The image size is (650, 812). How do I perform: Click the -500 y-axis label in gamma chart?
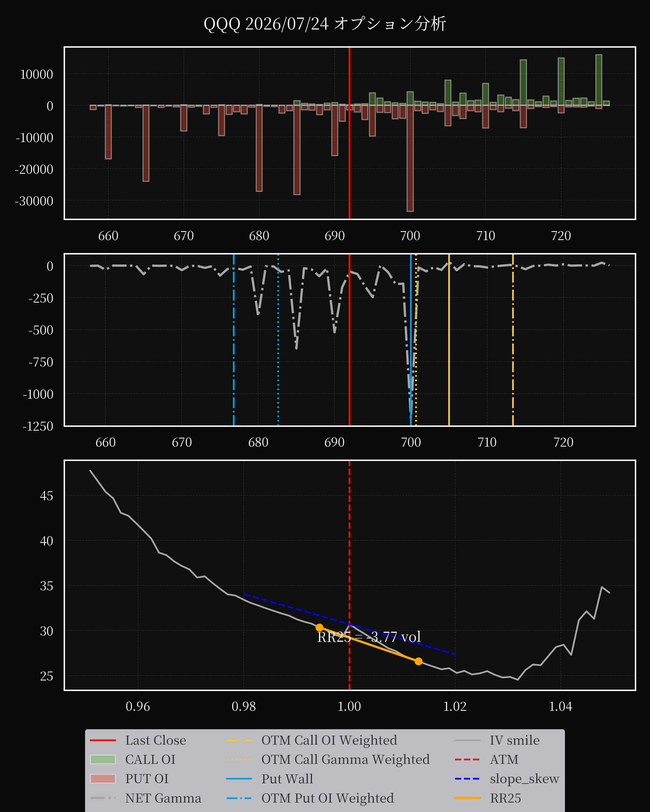[41, 330]
